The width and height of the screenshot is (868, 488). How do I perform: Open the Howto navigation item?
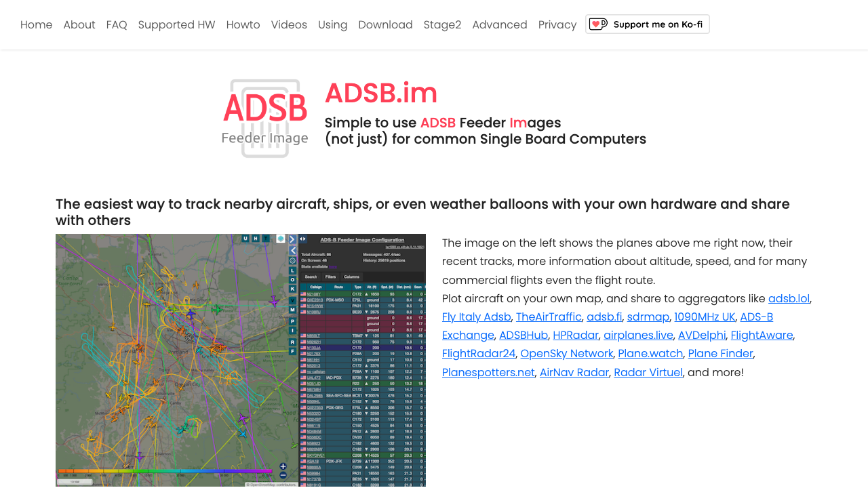(x=243, y=25)
